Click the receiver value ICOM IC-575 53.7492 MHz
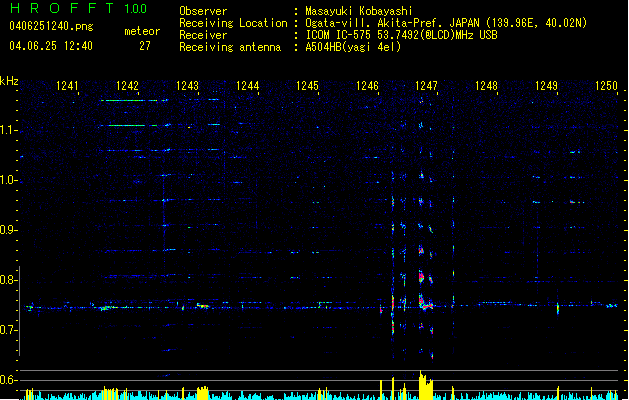This screenshot has height=400, width=629. [401, 35]
